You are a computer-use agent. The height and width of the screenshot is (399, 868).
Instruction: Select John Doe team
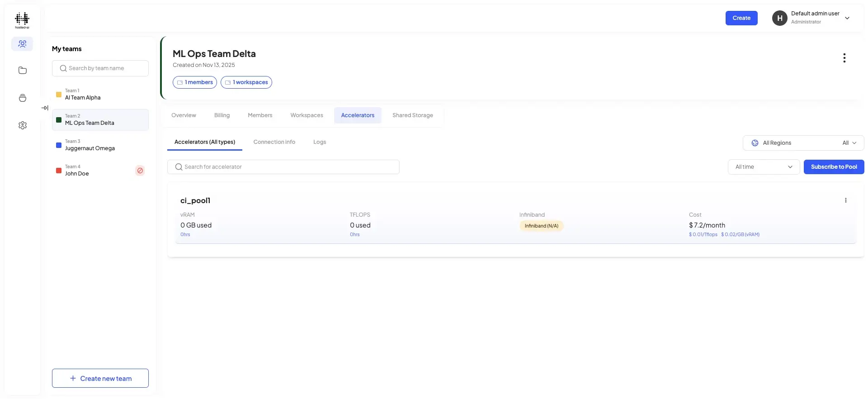tap(100, 171)
